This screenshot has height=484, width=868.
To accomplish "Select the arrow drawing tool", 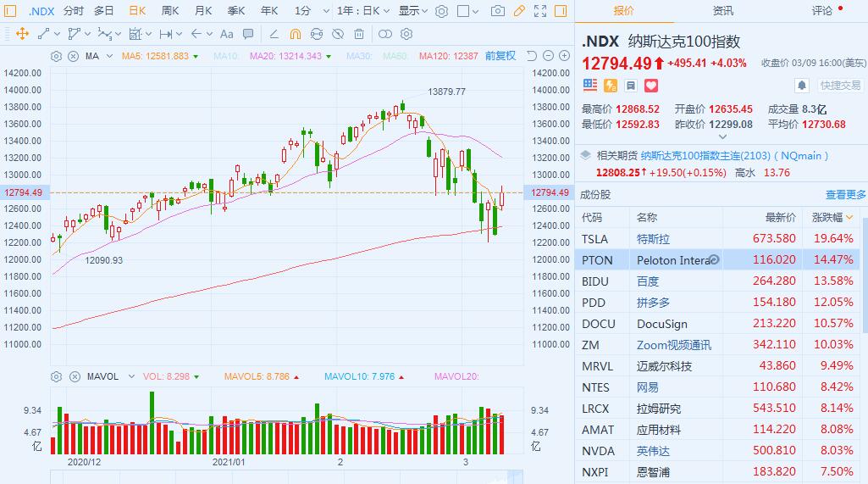I will pyautogui.click(x=196, y=35).
